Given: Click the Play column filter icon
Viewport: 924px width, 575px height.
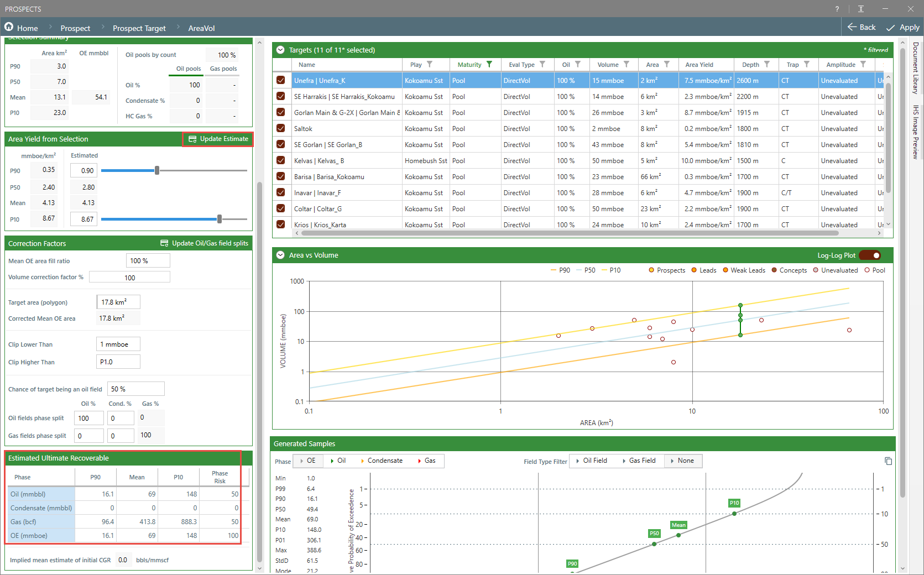Looking at the screenshot, I should point(430,65).
